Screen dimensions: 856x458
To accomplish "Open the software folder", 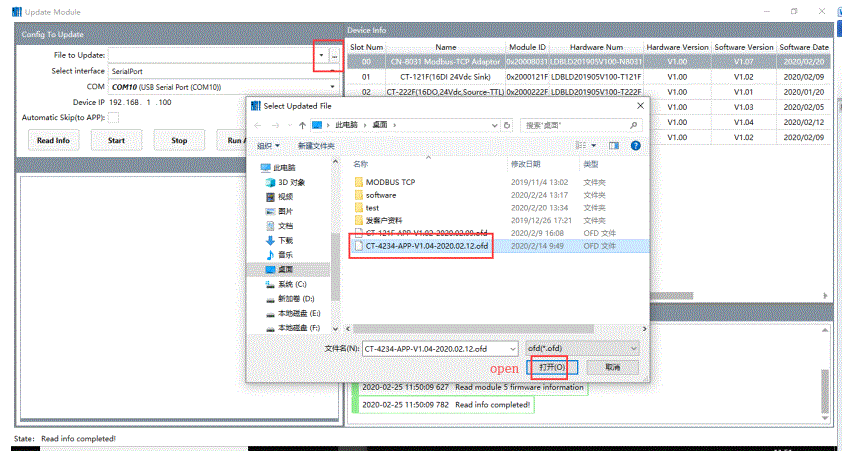I will 376,195.
